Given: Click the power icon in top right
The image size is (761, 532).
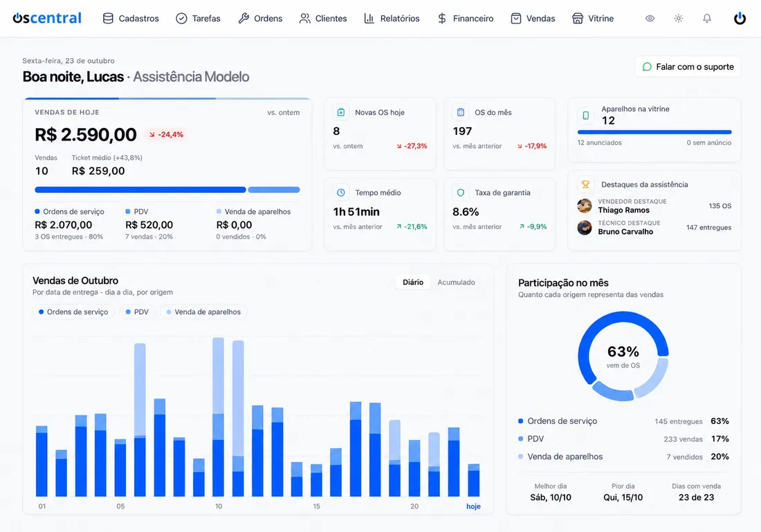Looking at the screenshot, I should (740, 19).
